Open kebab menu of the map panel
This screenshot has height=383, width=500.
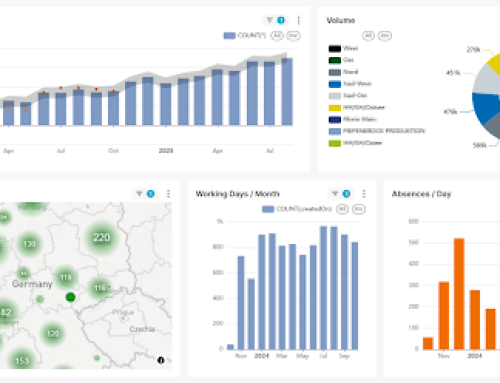point(168,194)
